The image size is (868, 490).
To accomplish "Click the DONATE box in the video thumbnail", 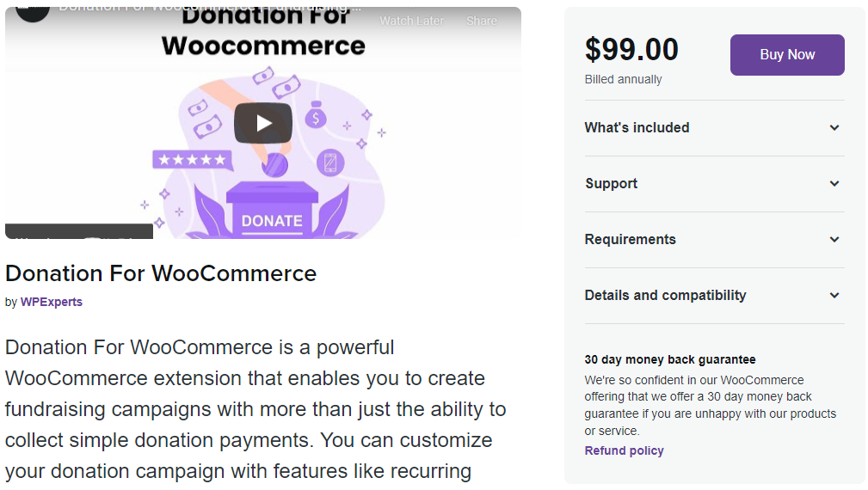I will click(x=272, y=213).
